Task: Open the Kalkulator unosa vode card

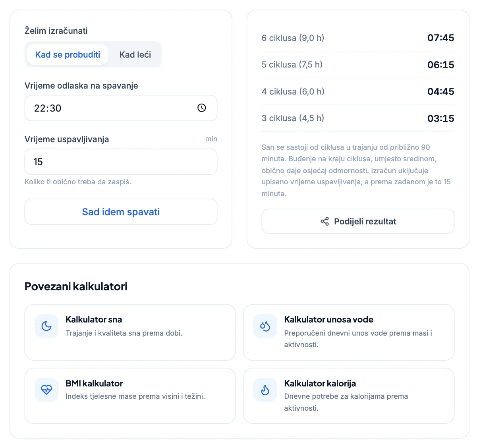Action: click(x=349, y=332)
